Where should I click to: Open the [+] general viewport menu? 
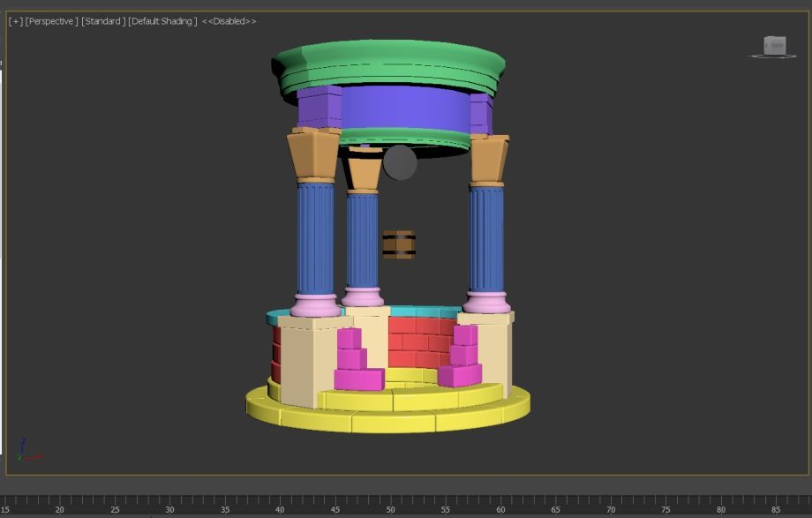16,21
